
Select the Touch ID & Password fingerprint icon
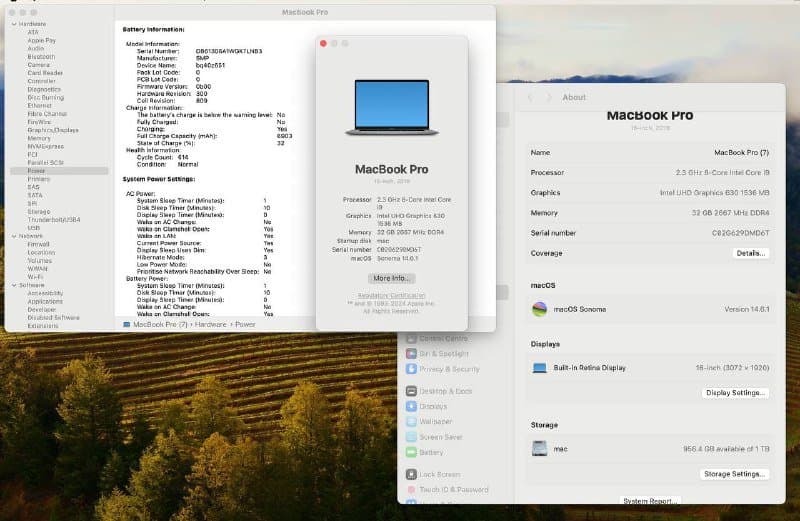click(x=411, y=489)
